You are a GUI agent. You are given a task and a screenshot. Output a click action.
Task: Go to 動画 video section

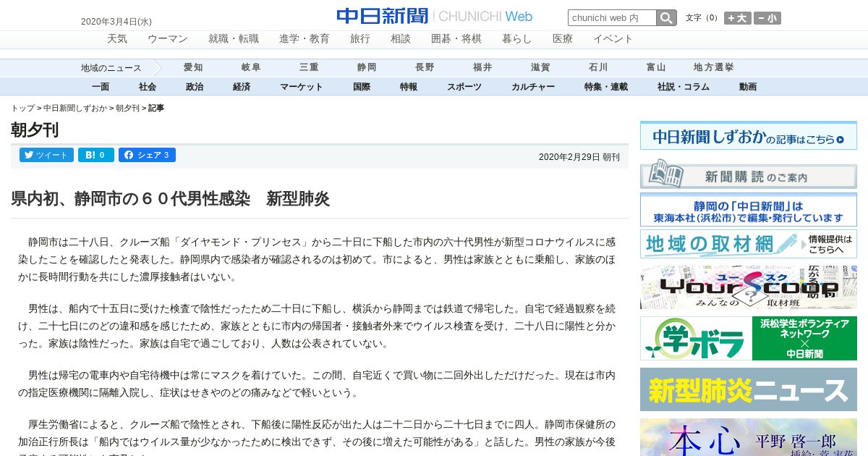(748, 87)
